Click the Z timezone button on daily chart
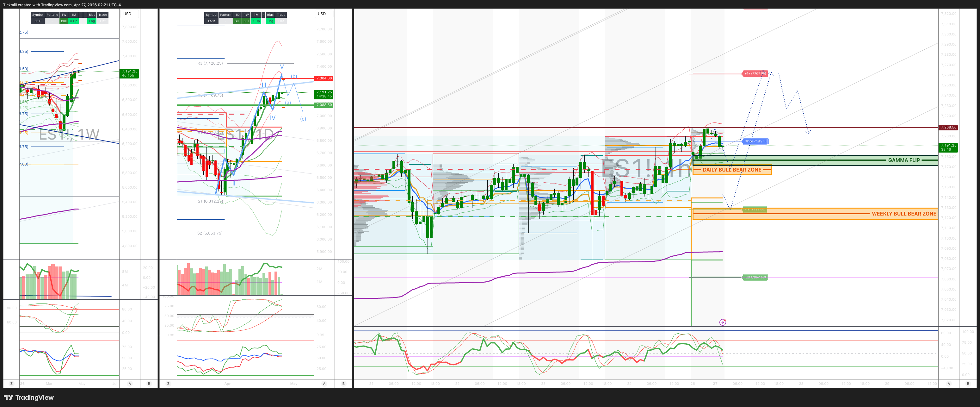 (168, 383)
